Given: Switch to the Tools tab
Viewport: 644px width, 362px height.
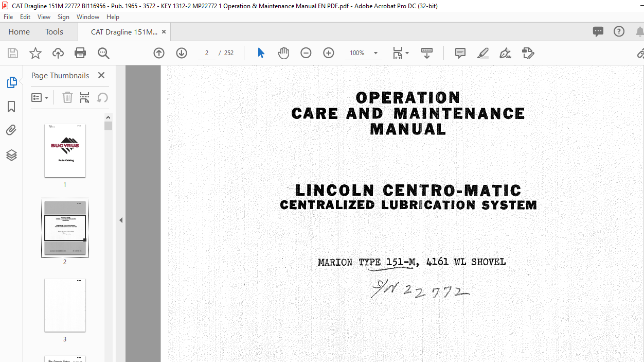Looking at the screenshot, I should pos(54,32).
